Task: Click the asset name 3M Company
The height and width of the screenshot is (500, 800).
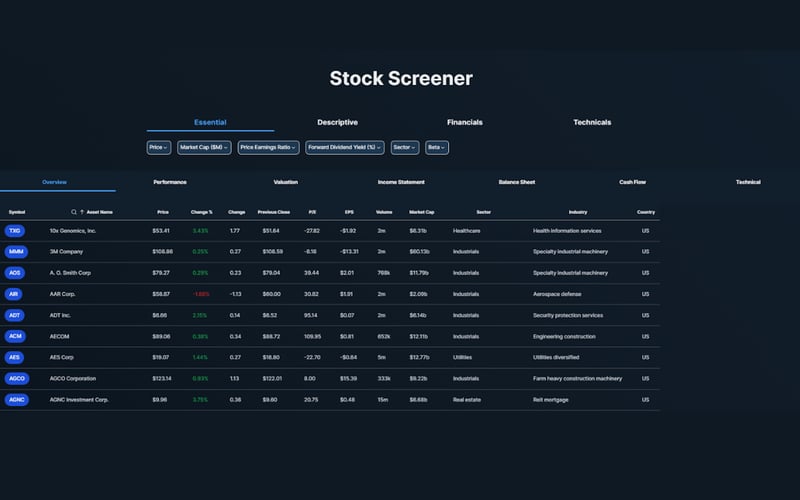Action: (x=66, y=252)
